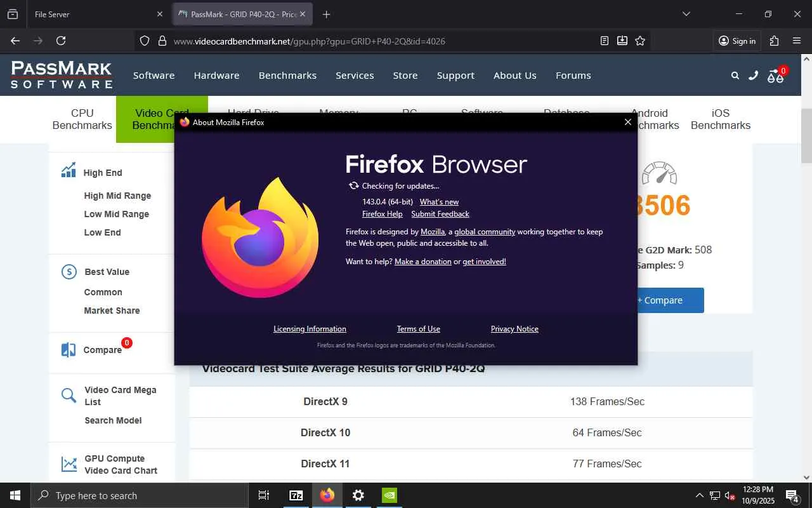The image size is (812, 508).
Task: Click Submit Feedback in the About dialog
Action: (440, 214)
